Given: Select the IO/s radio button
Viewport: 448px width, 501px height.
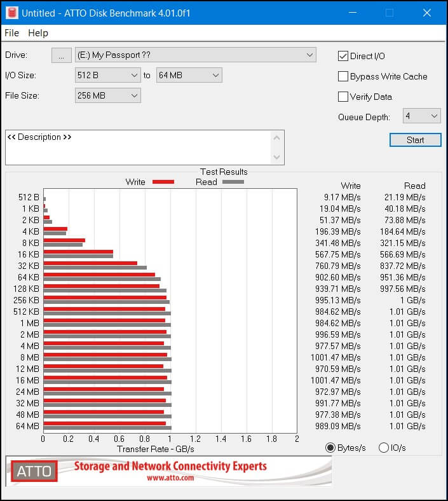Looking at the screenshot, I should (x=383, y=448).
